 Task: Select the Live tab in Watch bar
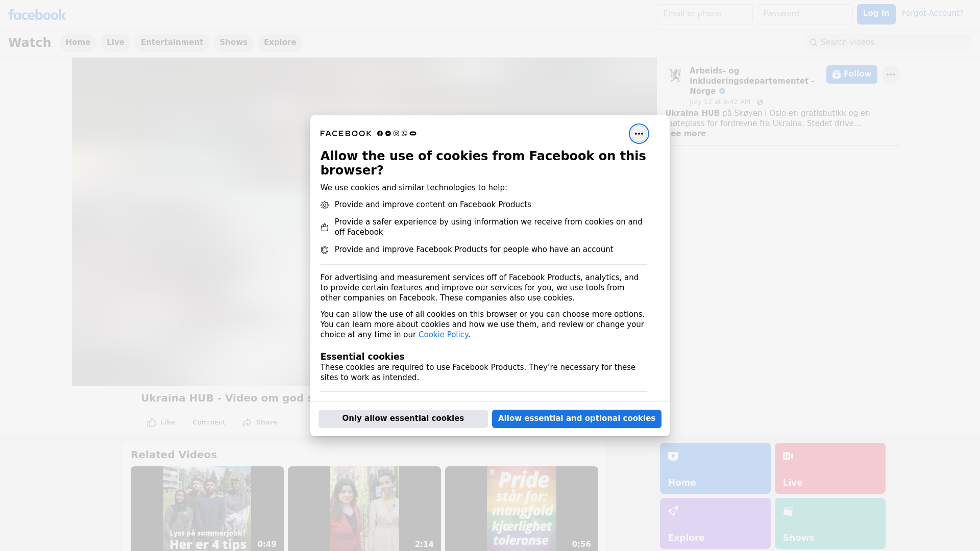[115, 42]
